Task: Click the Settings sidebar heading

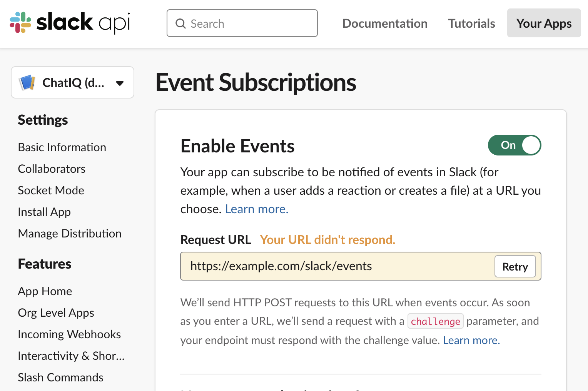Action: coord(43,120)
